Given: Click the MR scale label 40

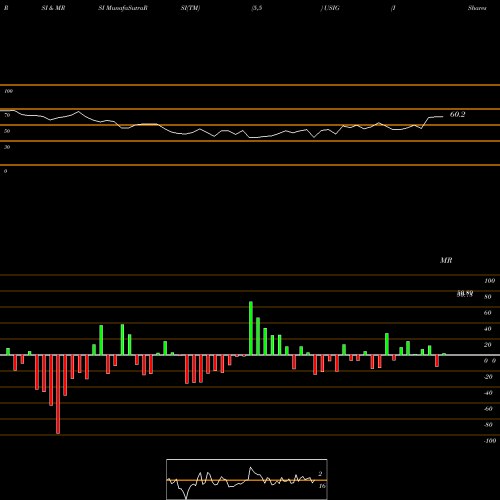Looking at the screenshot, I should pyautogui.click(x=488, y=329).
